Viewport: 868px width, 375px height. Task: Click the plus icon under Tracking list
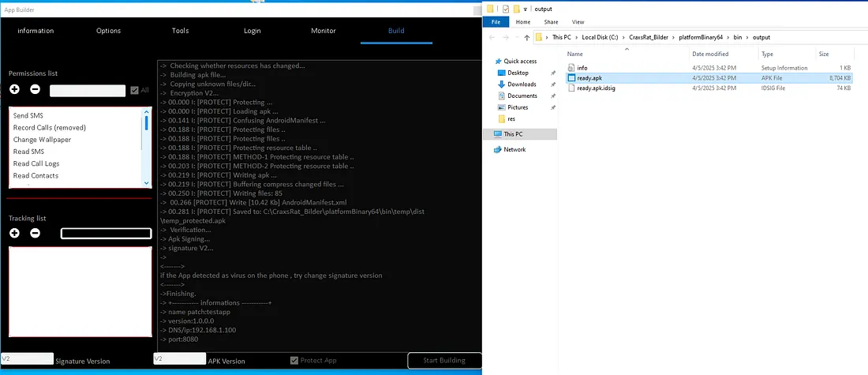(15, 233)
